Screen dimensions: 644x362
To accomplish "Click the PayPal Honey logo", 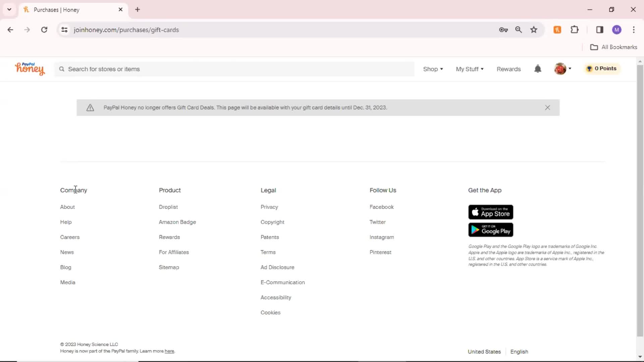I will click(30, 69).
